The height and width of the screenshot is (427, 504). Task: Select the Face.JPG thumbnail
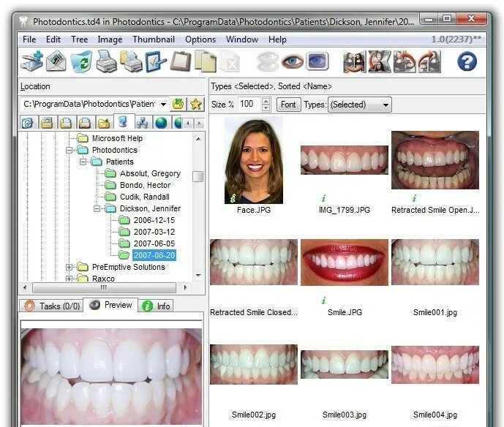254,160
